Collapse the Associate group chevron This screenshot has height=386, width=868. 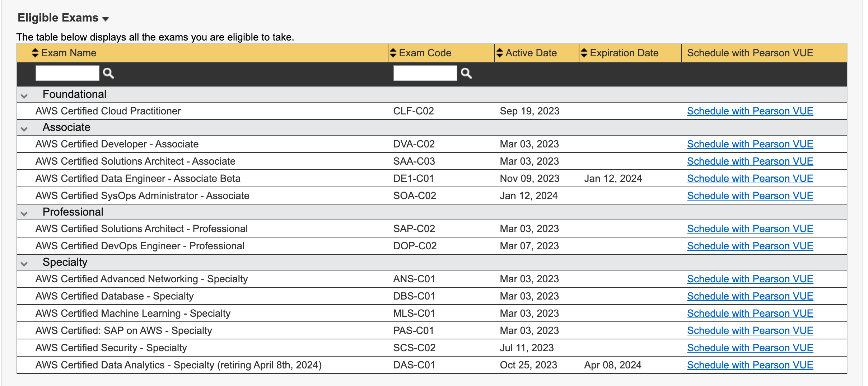pos(24,129)
